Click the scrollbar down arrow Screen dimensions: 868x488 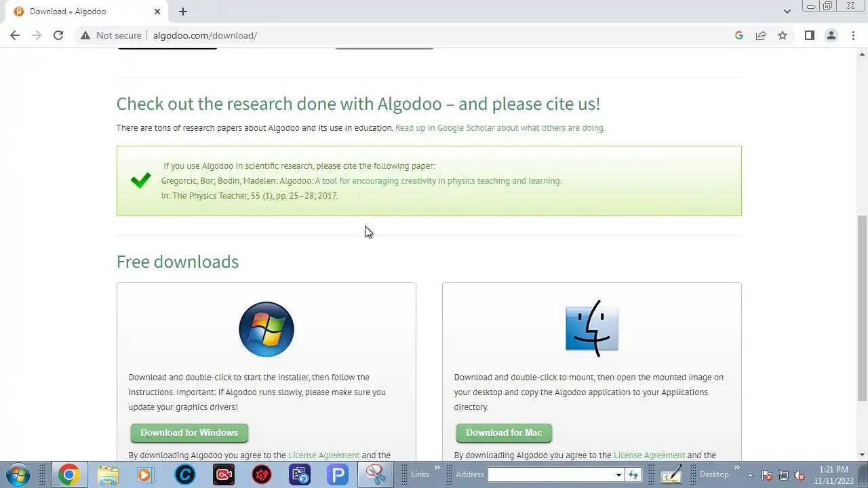(x=862, y=455)
